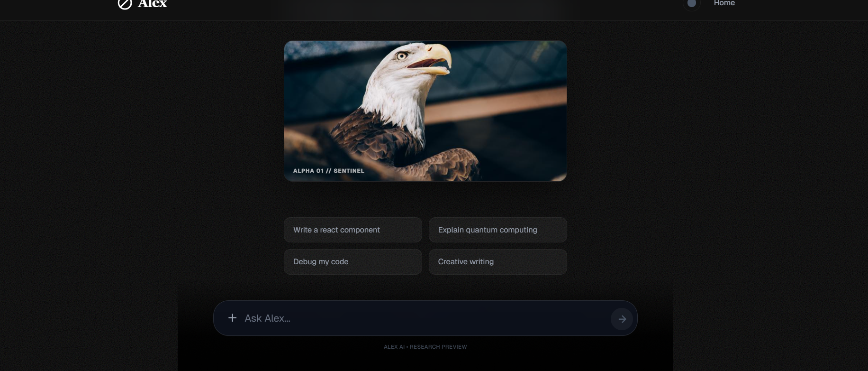Click the plus attachment icon
Image resolution: width=868 pixels, height=371 pixels.
tap(232, 318)
